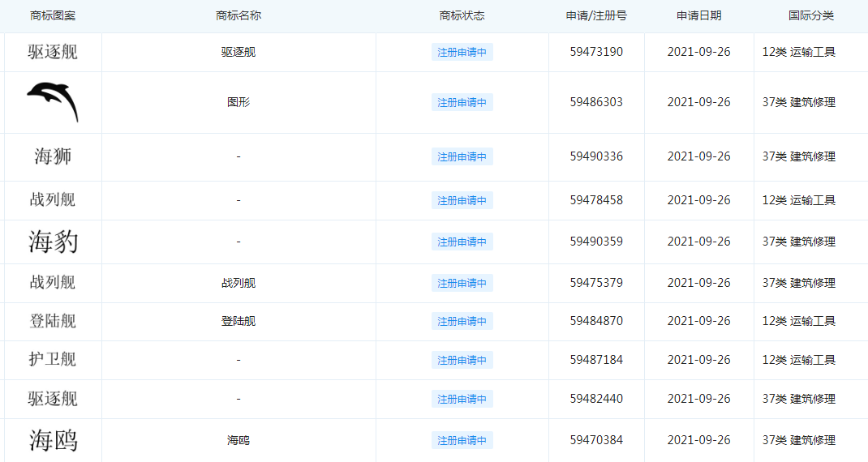Click the 登陆舰 trademark name text
This screenshot has height=462, width=868.
point(238,322)
